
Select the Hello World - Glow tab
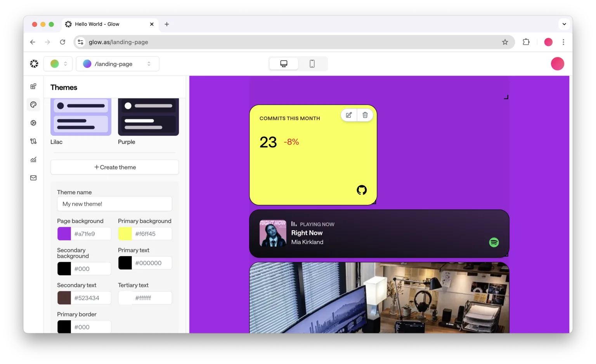coord(110,24)
